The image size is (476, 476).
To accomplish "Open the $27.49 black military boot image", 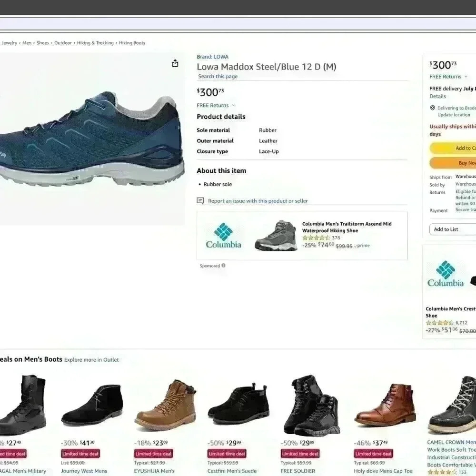I will click(x=22, y=405).
